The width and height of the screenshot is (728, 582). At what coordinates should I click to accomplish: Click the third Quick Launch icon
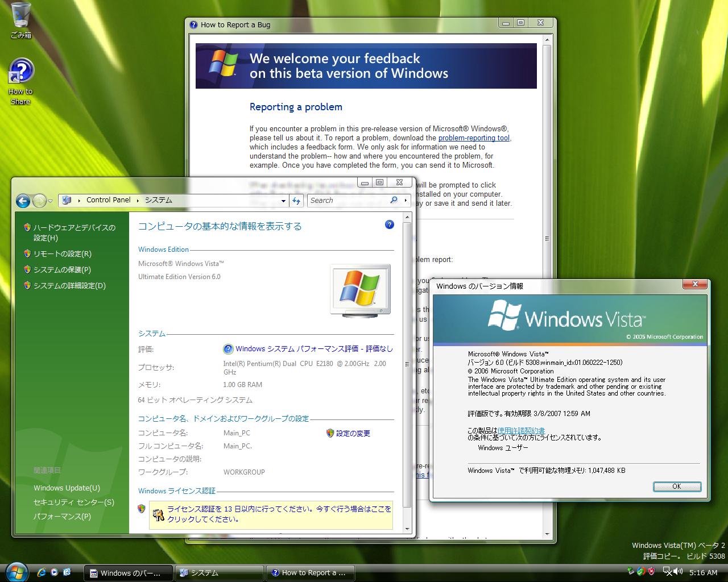click(67, 572)
